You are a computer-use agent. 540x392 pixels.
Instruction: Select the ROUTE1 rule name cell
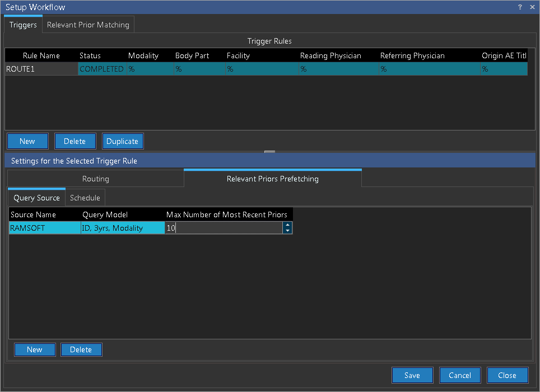coord(41,69)
